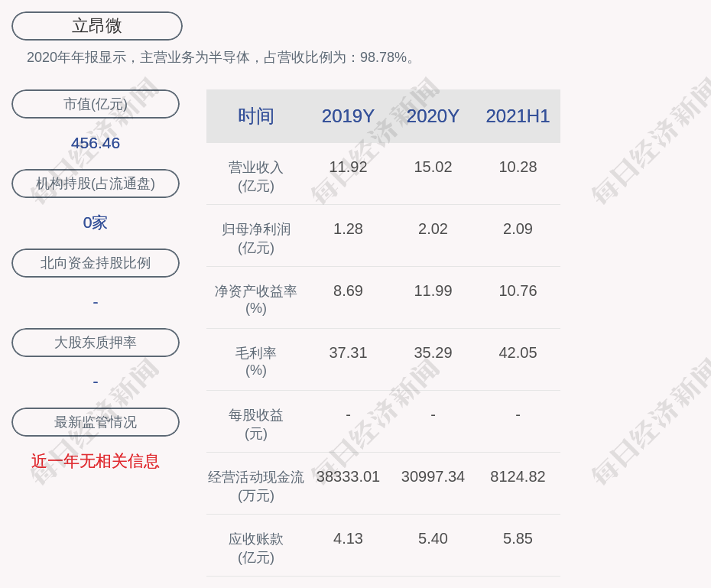Image resolution: width=711 pixels, height=588 pixels.
Task: Click the 最新监管情况 pill
Action: point(96,422)
